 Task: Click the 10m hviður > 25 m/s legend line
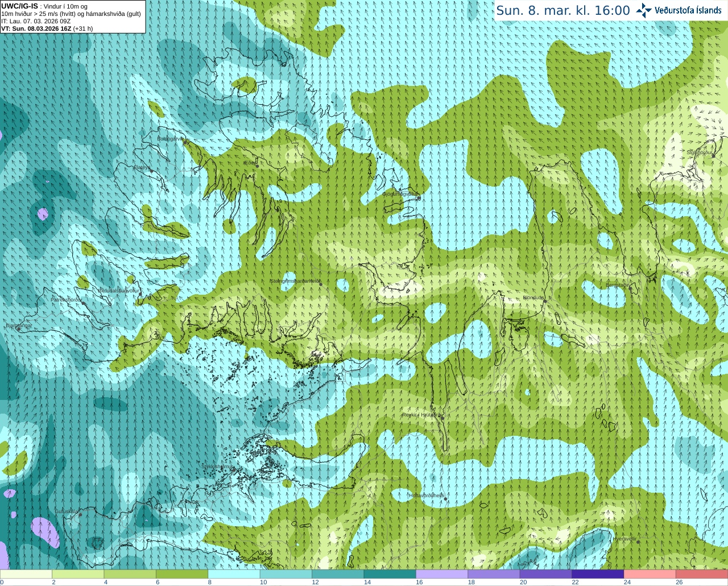pos(71,14)
